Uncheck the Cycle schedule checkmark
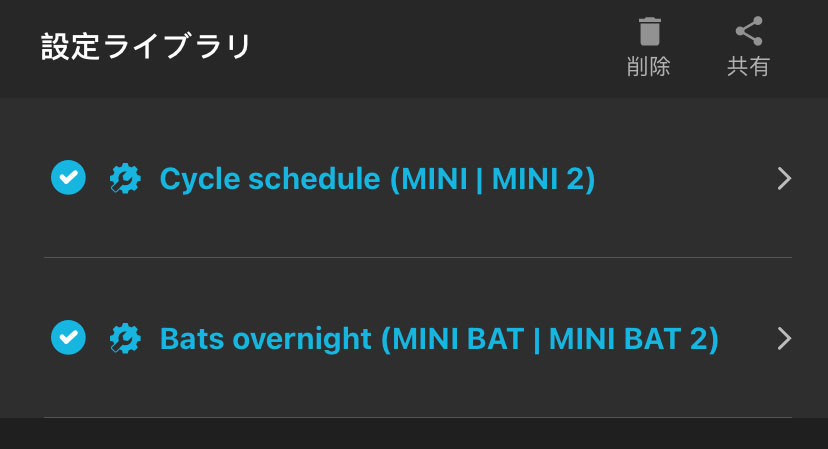The height and width of the screenshot is (449, 828). click(68, 178)
